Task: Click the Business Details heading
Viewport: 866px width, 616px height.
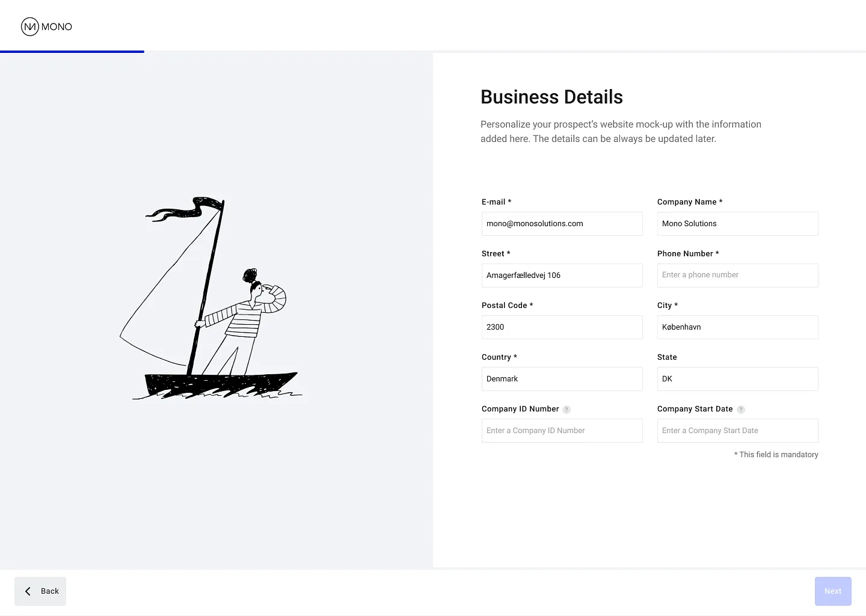Action: click(551, 97)
